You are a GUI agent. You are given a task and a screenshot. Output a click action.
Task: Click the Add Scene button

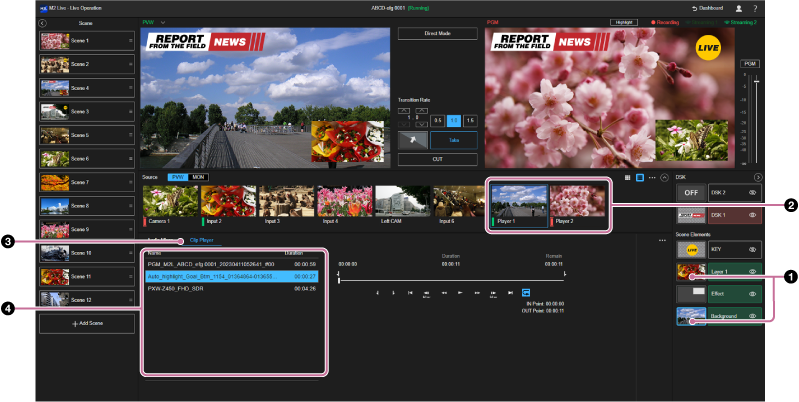click(x=85, y=325)
